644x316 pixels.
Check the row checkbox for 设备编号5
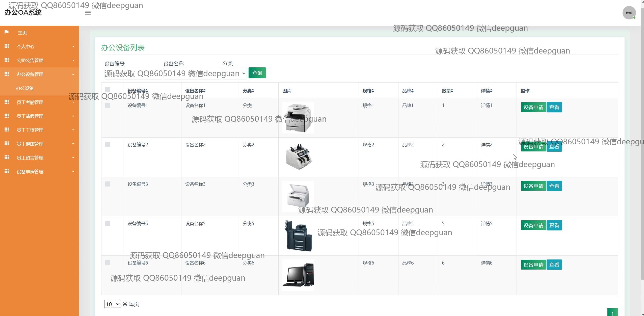(x=108, y=223)
